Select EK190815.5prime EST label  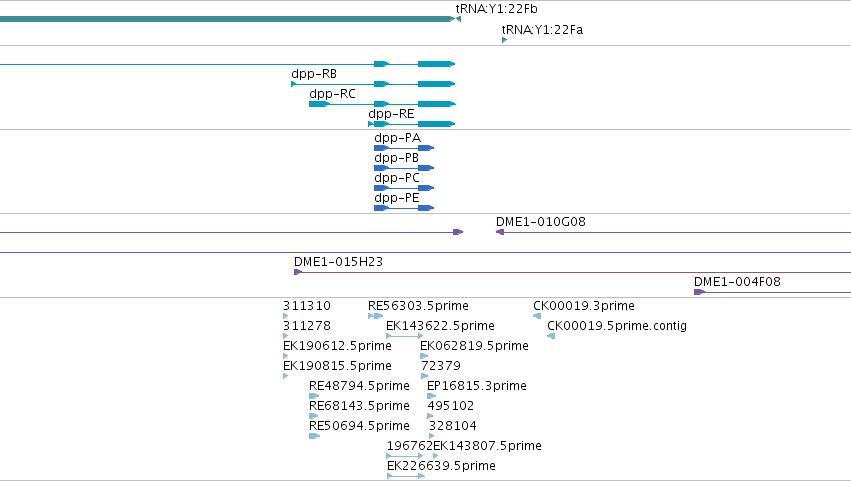337,366
